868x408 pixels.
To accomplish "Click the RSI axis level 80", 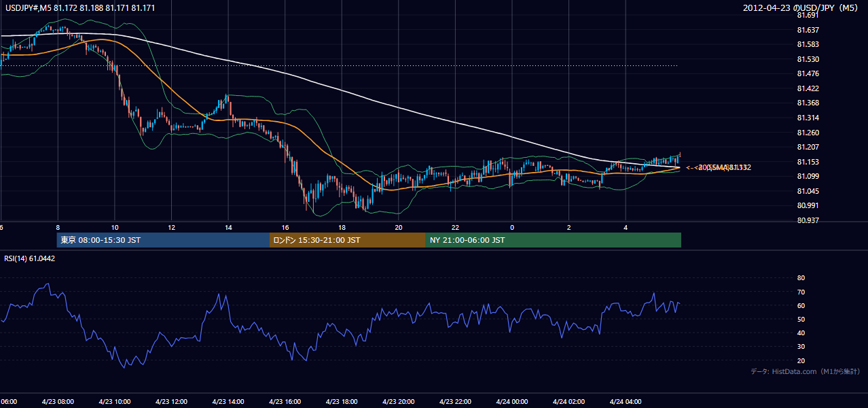I will [x=801, y=278].
